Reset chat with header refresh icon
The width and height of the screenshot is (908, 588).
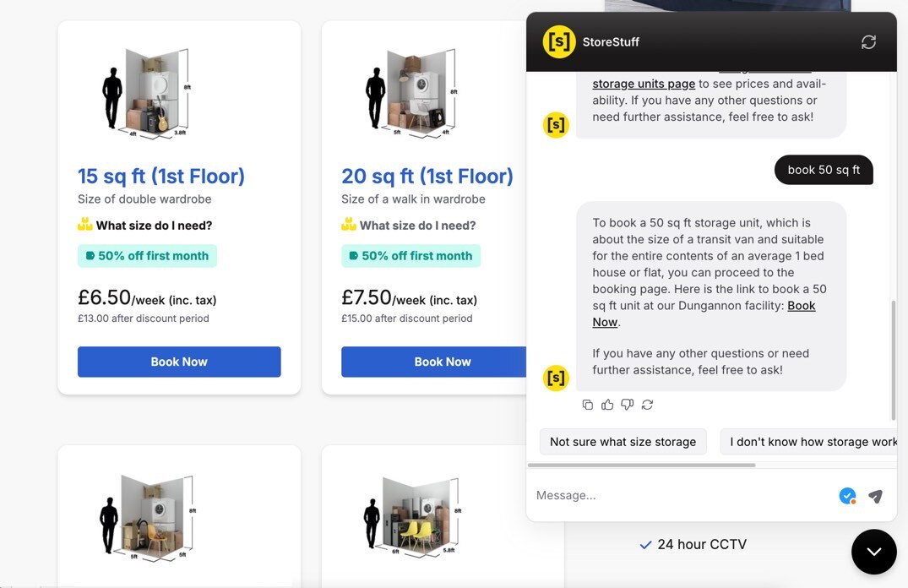click(868, 42)
